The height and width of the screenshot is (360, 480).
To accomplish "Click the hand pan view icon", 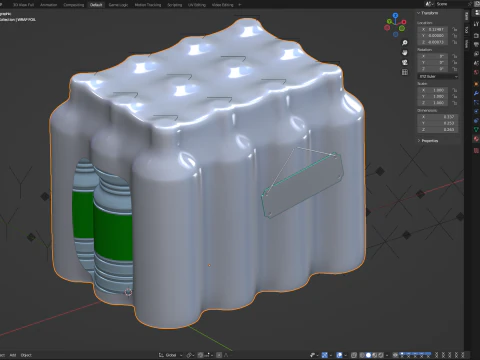I will point(405,53).
